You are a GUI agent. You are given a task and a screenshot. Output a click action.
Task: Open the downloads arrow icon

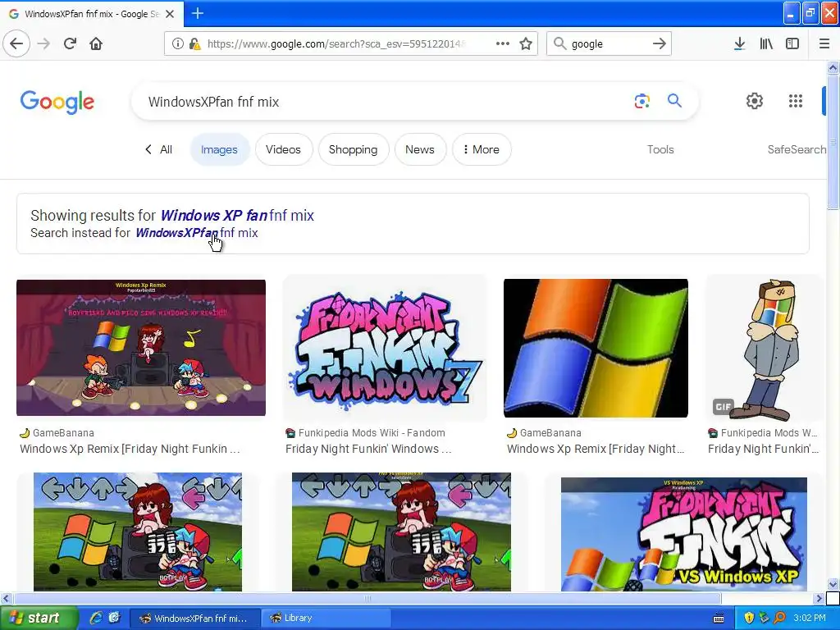(739, 44)
